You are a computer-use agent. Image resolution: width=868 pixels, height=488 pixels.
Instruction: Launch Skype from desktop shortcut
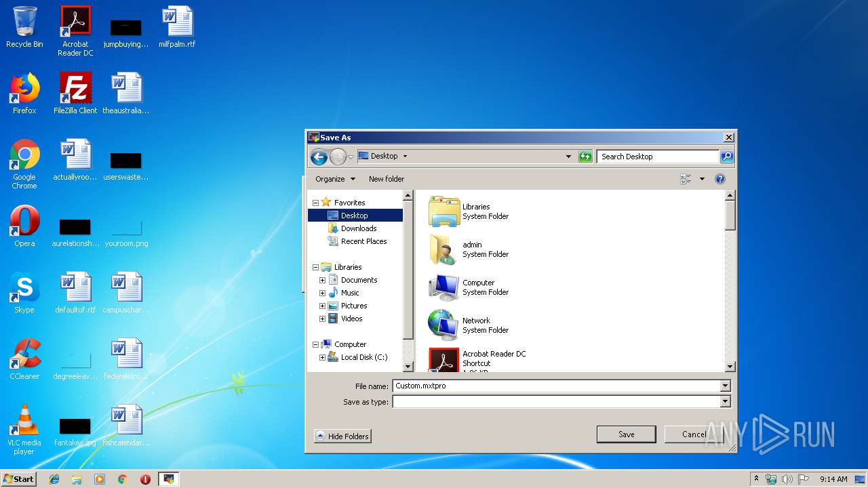click(24, 293)
